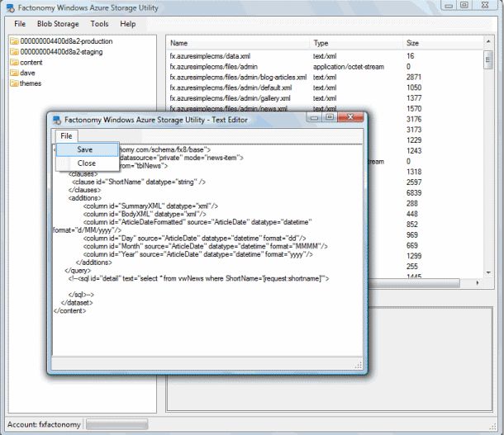Click the size value 2597
The width and height of the screenshot is (504, 435).
tap(414, 182)
